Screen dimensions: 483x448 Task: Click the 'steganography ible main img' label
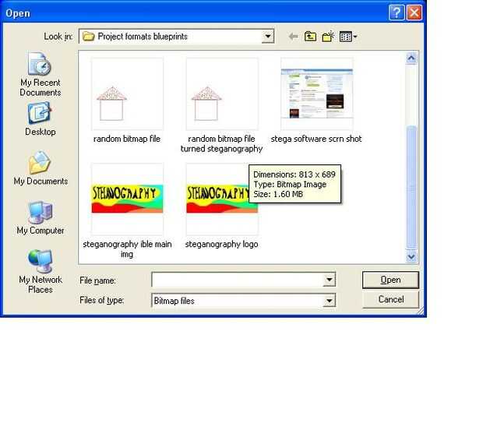point(127,249)
